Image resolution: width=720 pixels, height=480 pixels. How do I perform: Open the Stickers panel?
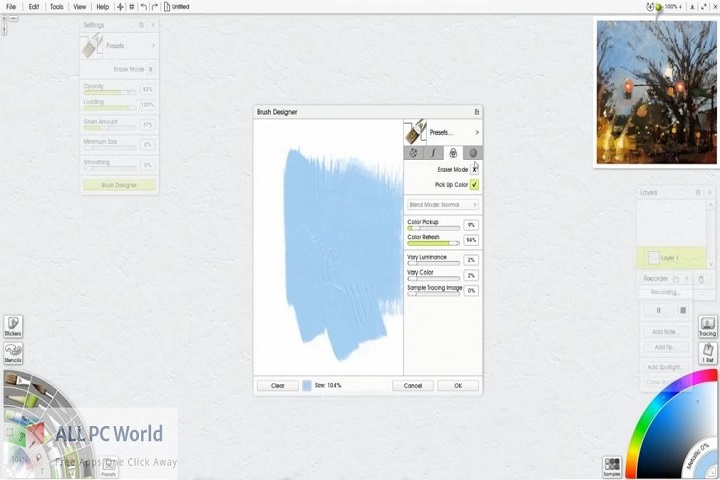pos(13,326)
